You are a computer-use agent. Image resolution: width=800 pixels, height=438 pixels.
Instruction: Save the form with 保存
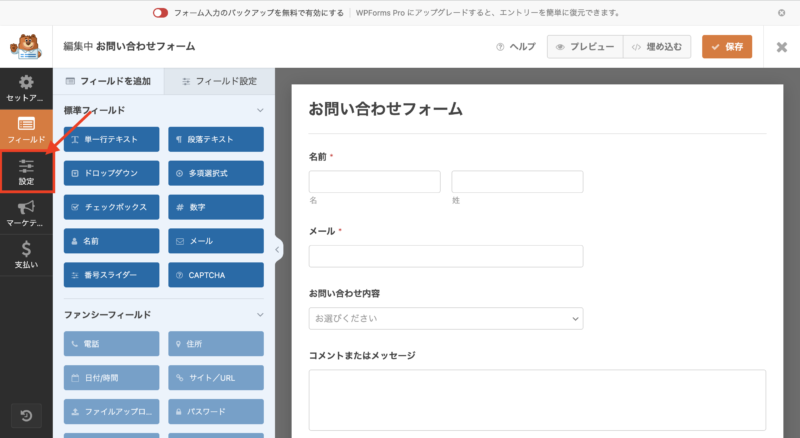tap(727, 47)
